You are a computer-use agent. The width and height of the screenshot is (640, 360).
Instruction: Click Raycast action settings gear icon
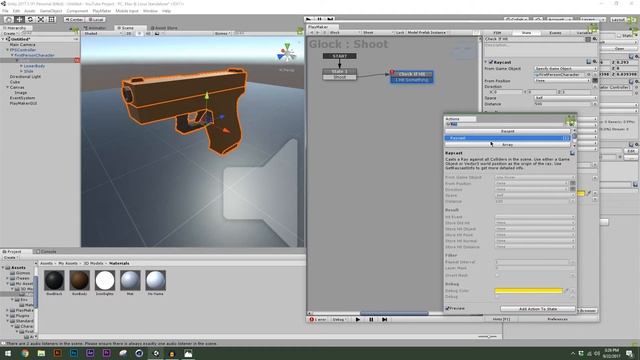594,62
